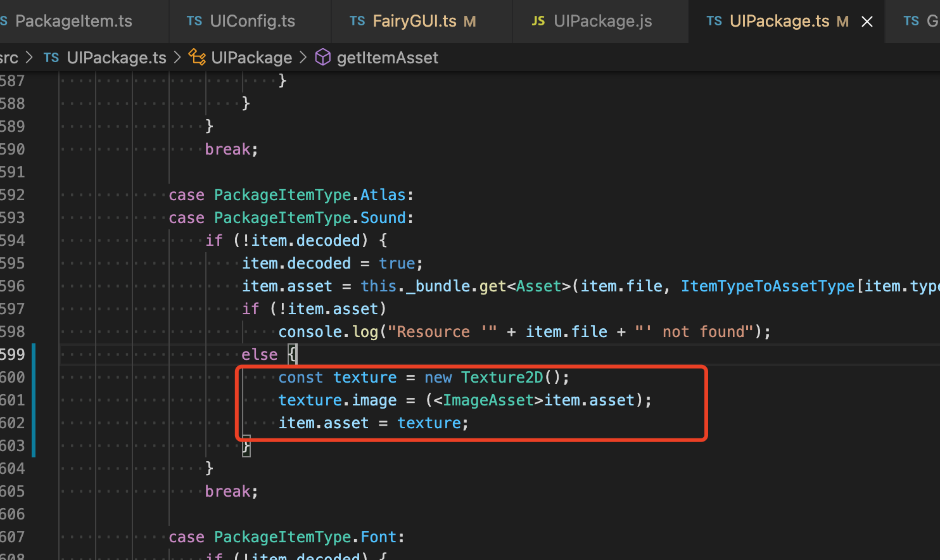This screenshot has height=560, width=940.
Task: Open the UIPackage.ts file breadcrumb
Action: click(x=117, y=58)
